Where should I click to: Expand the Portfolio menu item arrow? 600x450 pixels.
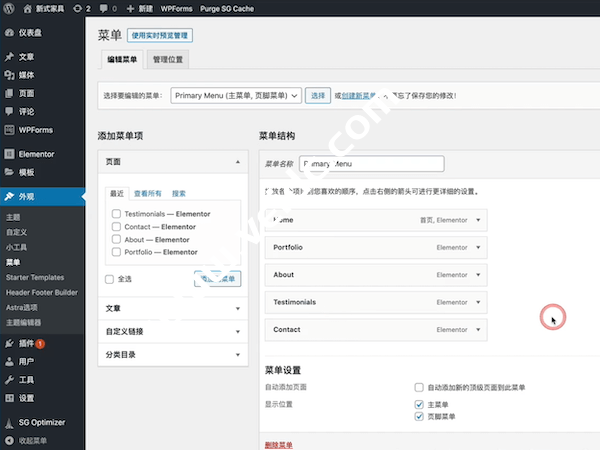[x=477, y=247]
